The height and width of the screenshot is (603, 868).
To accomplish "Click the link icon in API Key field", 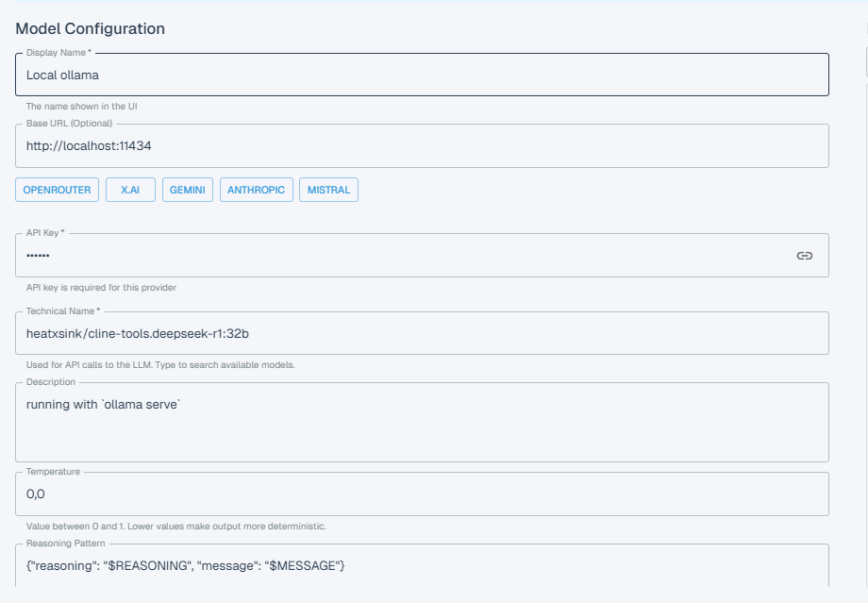I will 804,256.
